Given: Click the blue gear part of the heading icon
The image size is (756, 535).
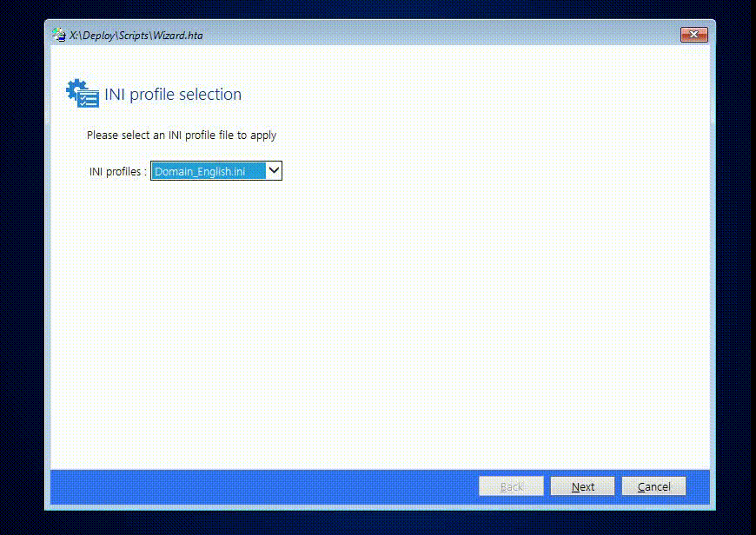Looking at the screenshot, I should tap(74, 87).
